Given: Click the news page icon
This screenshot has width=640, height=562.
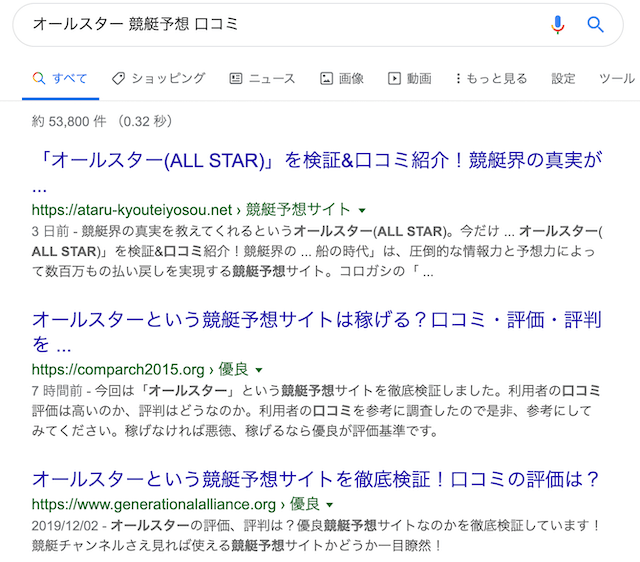Looking at the screenshot, I should pos(236,78).
